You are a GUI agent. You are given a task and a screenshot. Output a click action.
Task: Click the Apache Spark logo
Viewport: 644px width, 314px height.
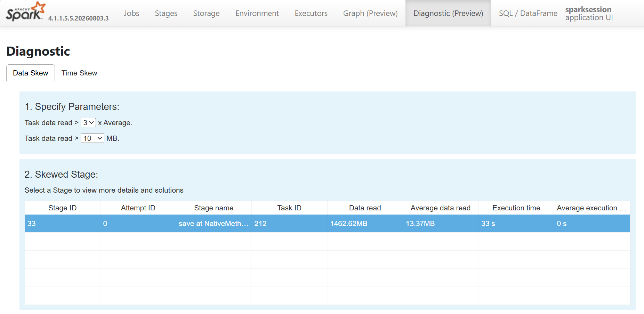click(x=26, y=11)
